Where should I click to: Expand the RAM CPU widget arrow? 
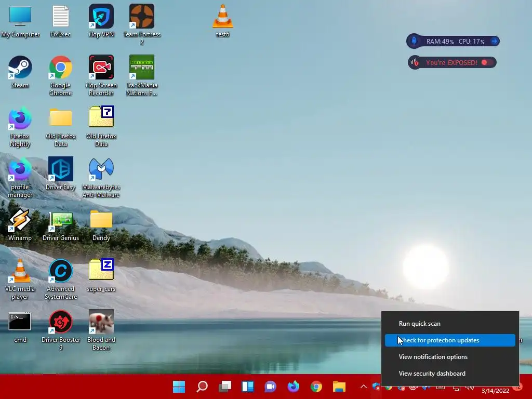(495, 41)
